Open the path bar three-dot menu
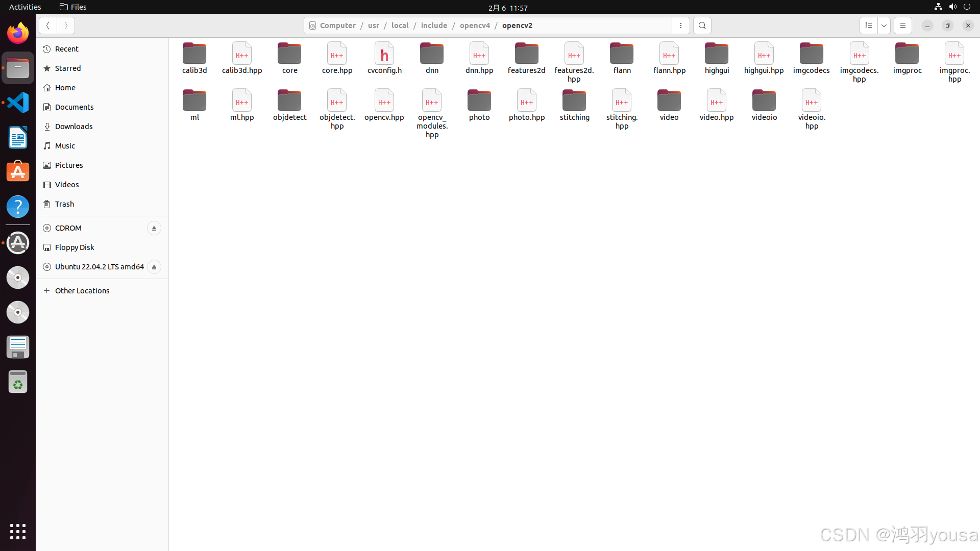Image resolution: width=980 pixels, height=551 pixels. 680,26
